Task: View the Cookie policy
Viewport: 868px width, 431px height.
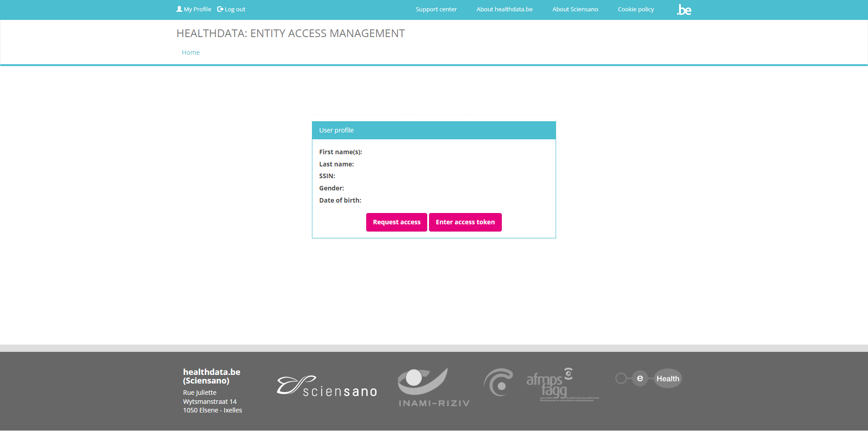Action: click(x=636, y=9)
